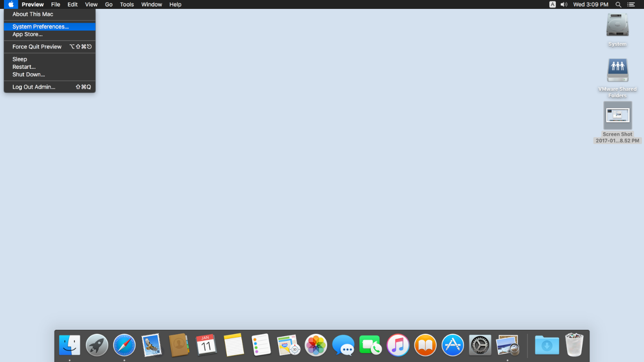Open the Calendar dock icon
The width and height of the screenshot is (644, 362).
pyautogui.click(x=206, y=345)
